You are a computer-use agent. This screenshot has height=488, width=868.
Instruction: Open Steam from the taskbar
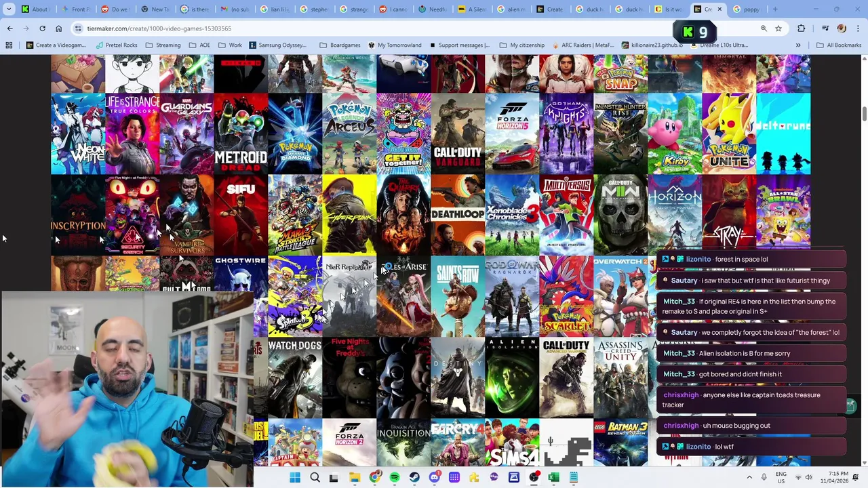click(x=414, y=478)
